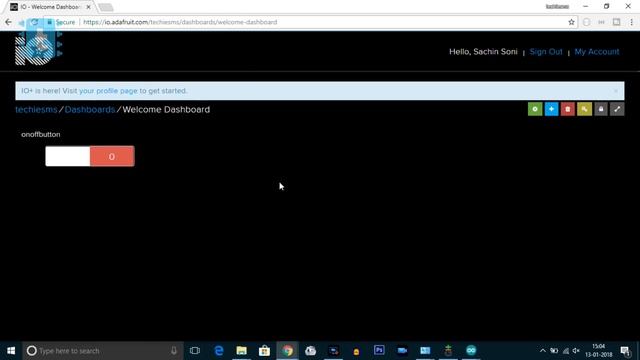640x360 pixels.
Task: Click the network icon in system tray
Action: click(x=566, y=351)
